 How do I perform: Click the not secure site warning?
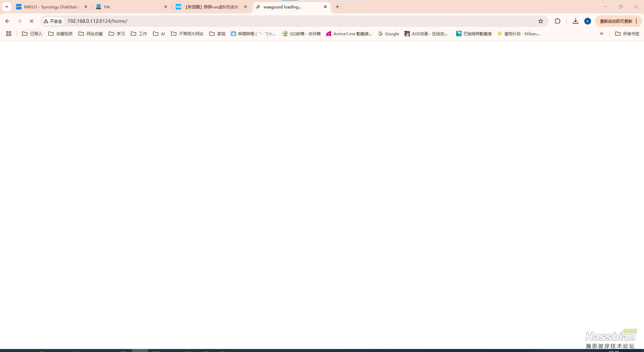[x=53, y=21]
